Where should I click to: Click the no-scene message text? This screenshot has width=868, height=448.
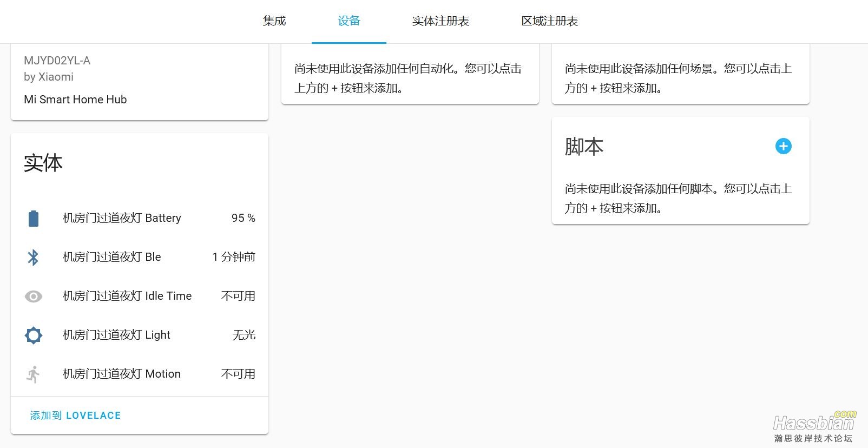(x=679, y=78)
